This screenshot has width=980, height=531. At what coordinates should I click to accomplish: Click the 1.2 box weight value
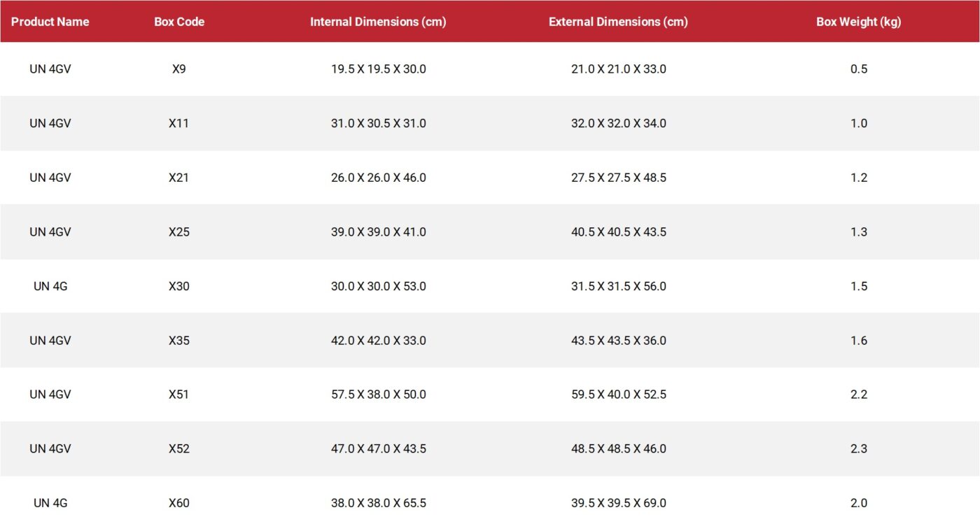pyautogui.click(x=859, y=178)
